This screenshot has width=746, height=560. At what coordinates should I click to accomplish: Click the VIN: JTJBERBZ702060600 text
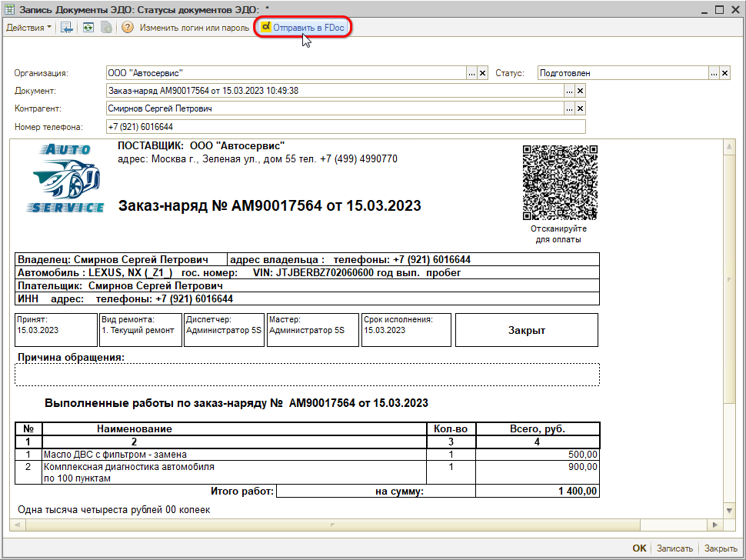tap(313, 272)
